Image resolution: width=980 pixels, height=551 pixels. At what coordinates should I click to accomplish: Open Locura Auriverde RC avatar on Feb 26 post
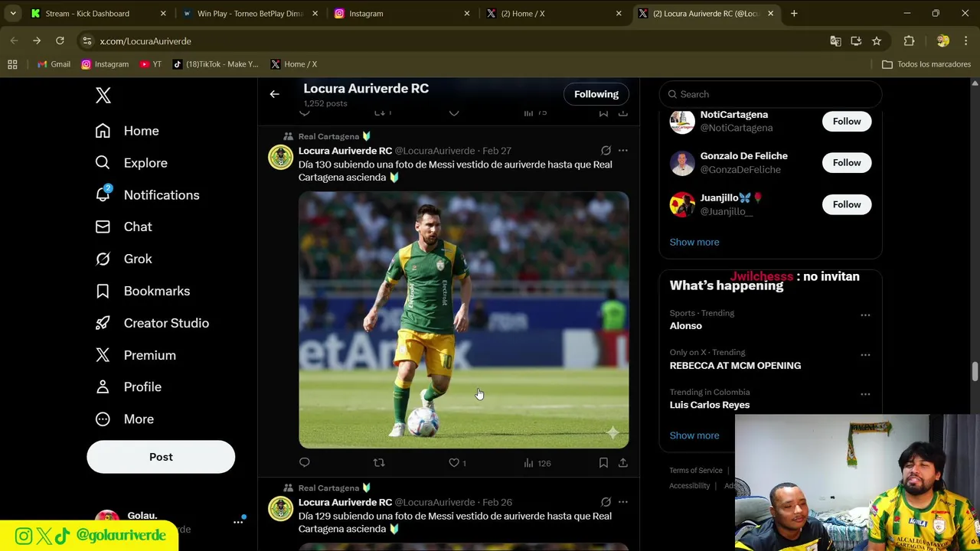pyautogui.click(x=280, y=508)
